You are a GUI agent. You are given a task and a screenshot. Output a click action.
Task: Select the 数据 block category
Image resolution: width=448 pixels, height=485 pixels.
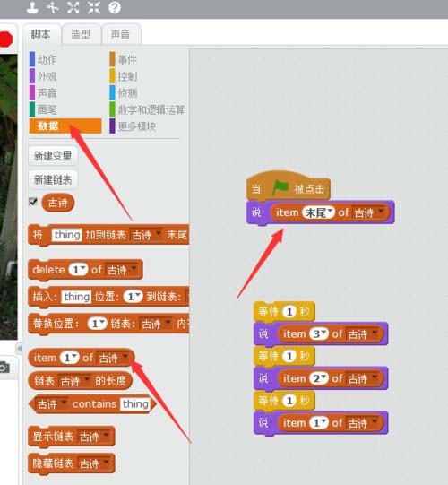coord(65,126)
